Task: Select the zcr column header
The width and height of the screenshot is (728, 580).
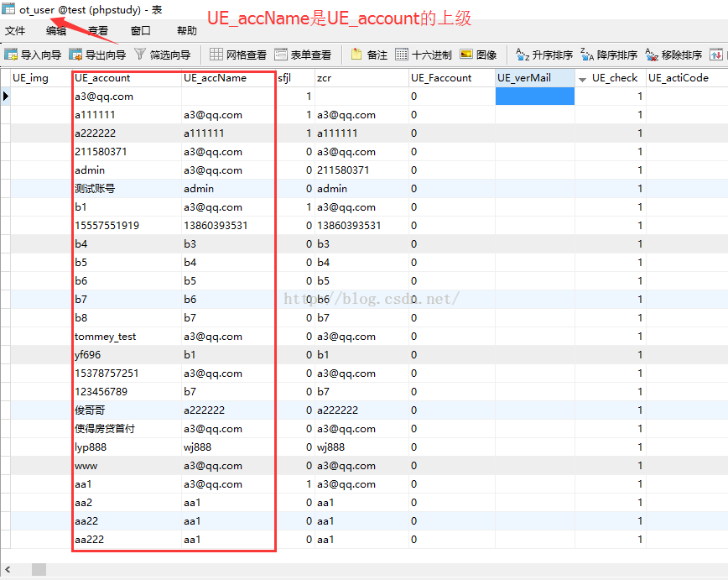Action: (361, 77)
